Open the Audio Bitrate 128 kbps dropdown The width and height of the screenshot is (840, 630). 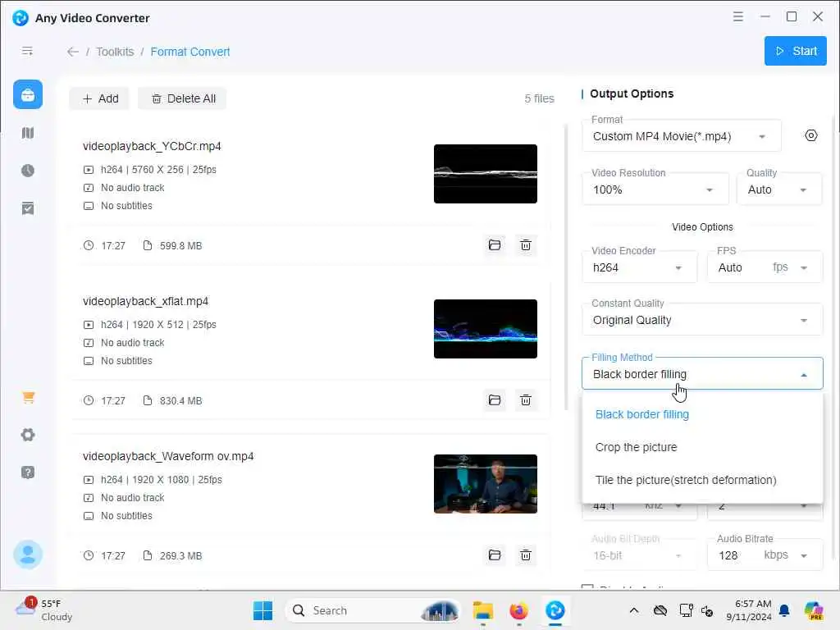pyautogui.click(x=765, y=555)
